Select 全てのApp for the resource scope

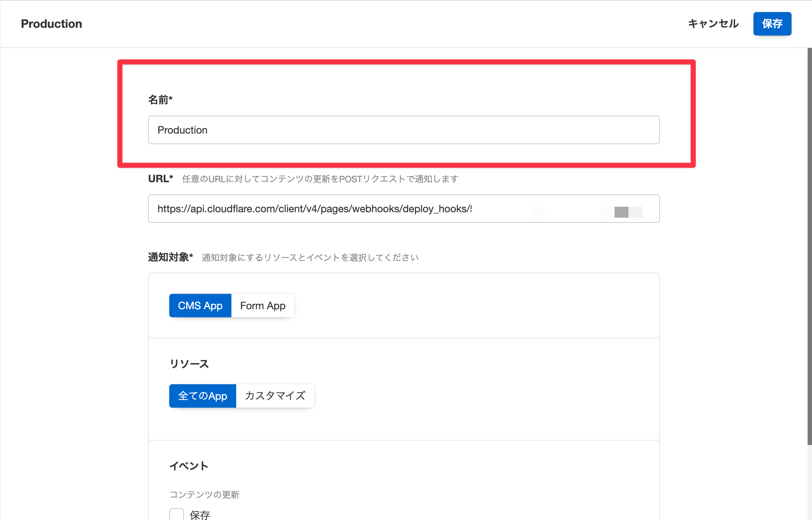tap(202, 396)
